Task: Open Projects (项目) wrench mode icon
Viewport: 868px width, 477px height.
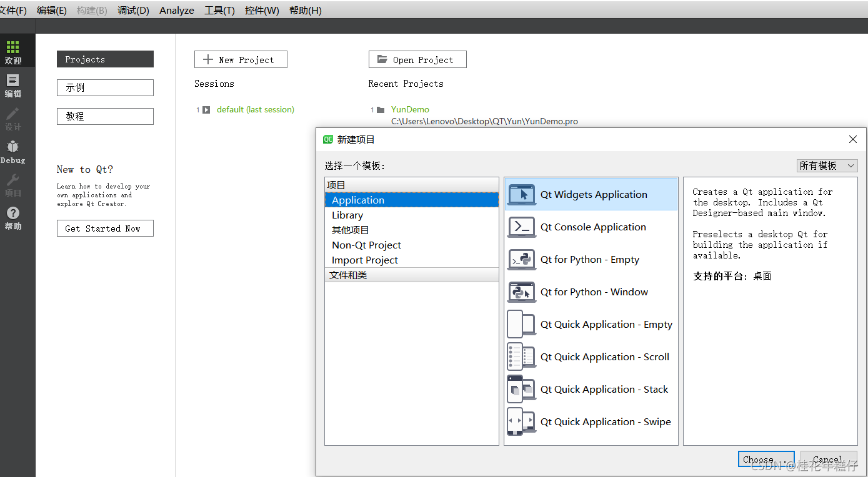Action: pyautogui.click(x=13, y=180)
